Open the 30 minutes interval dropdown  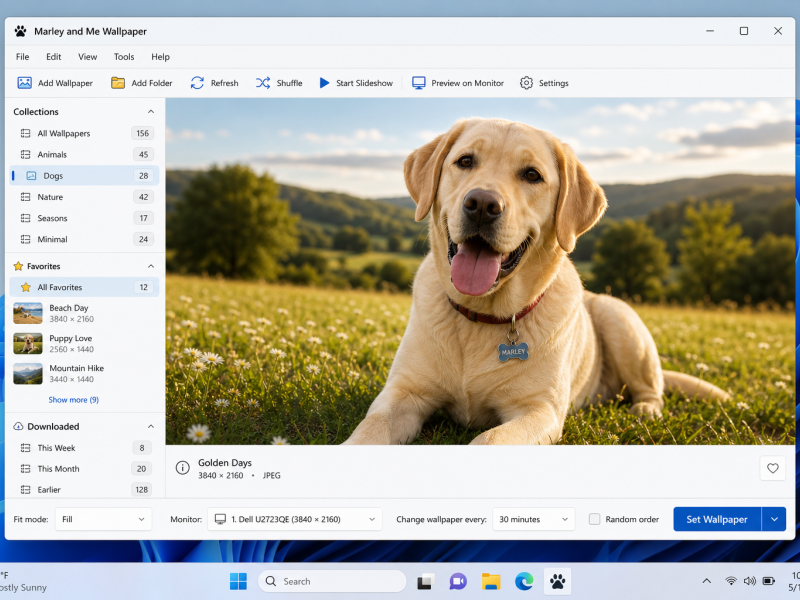534,519
